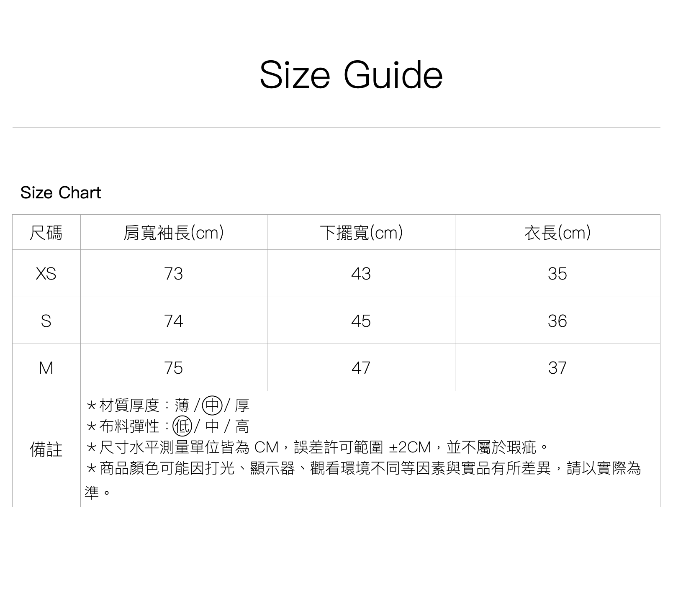
Task: Click the XS size row label
Action: pos(46,274)
